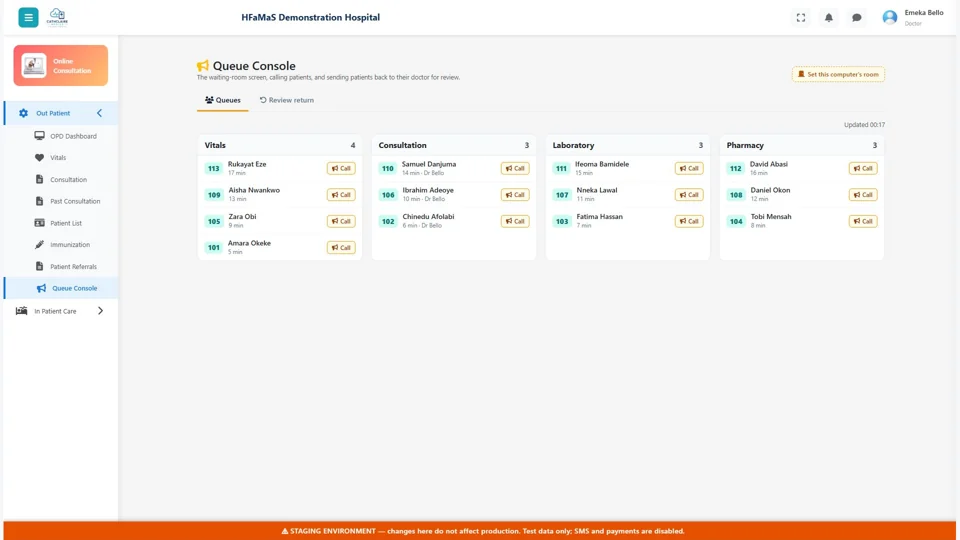Open notifications bell
Image resolution: width=960 pixels, height=540 pixels.
[828, 18]
